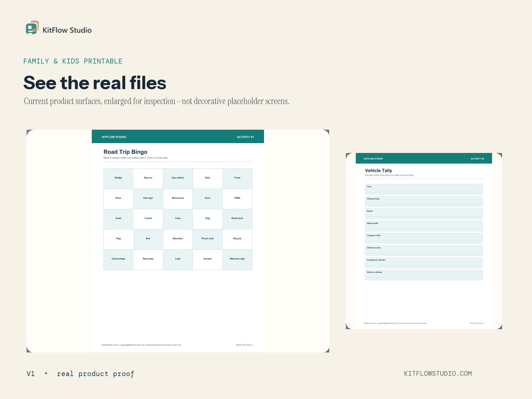Mark the 'Bicycle' bingo square
The width and height of the screenshot is (532, 399).
coord(237,239)
